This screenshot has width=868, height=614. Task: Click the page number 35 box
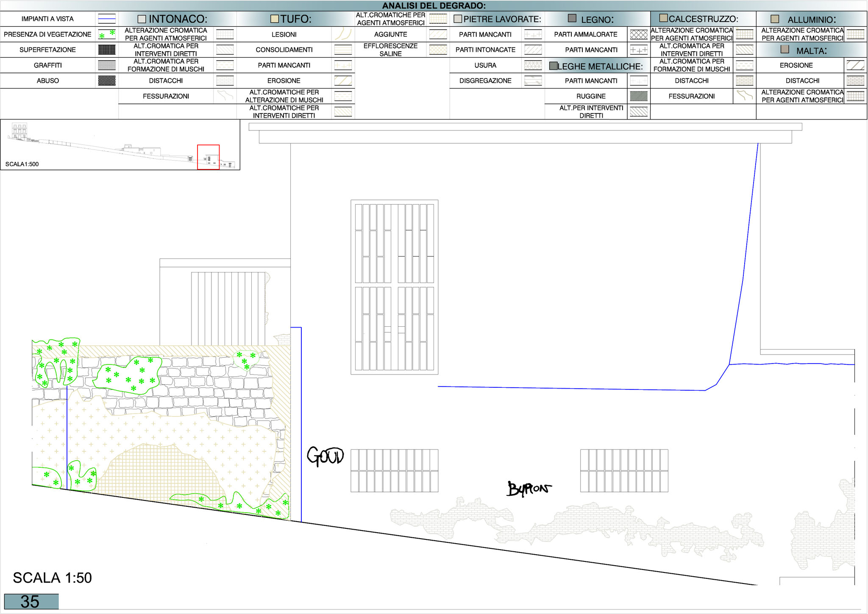(x=31, y=601)
